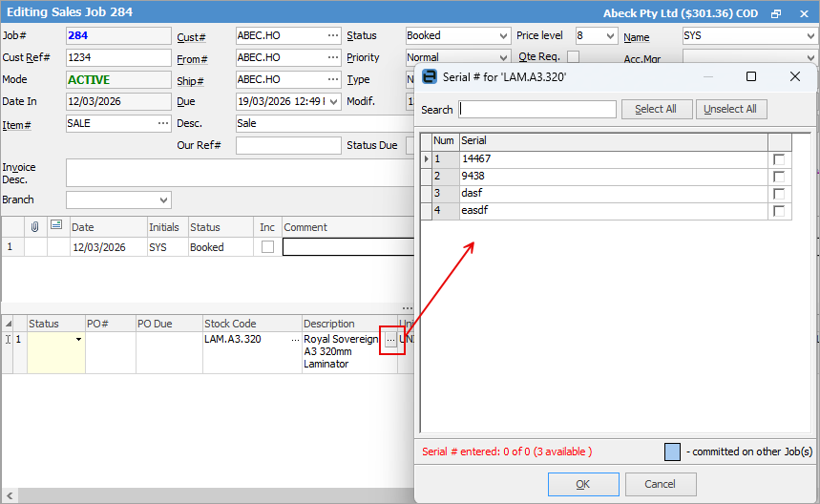This screenshot has width=820, height=504.
Task: Click Cancel in Serial # dialog
Action: click(660, 484)
